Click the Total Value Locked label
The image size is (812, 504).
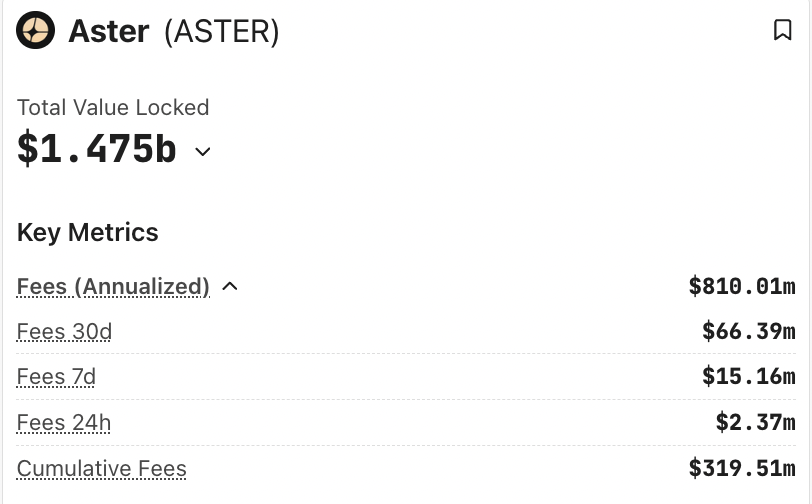[x=113, y=107]
